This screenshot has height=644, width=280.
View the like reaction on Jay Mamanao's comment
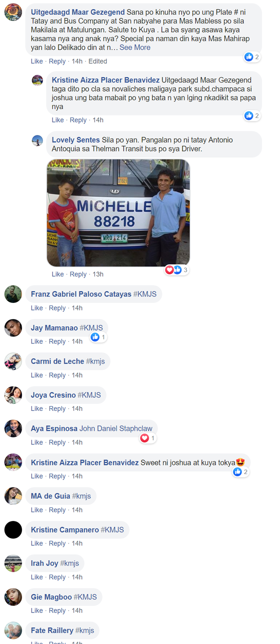[98, 337]
